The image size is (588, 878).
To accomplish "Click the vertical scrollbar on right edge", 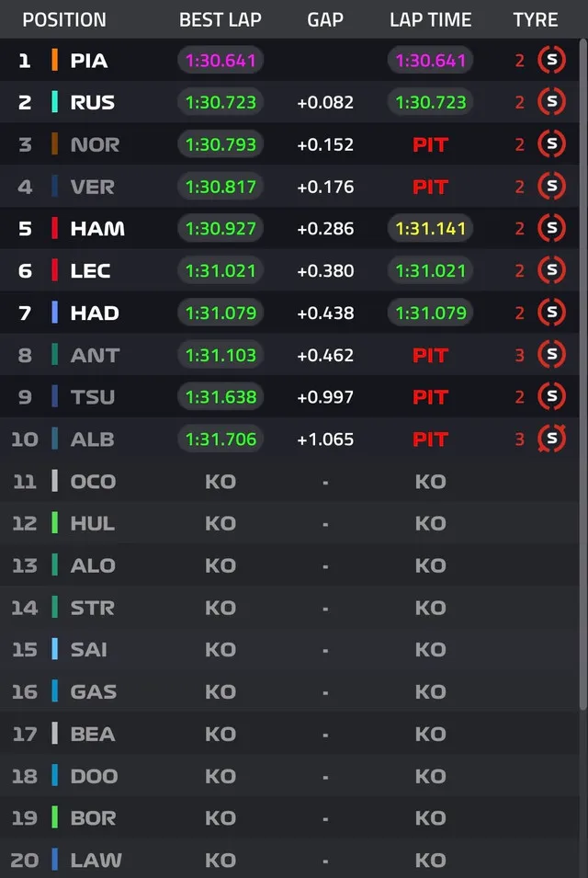I will pos(583,374).
